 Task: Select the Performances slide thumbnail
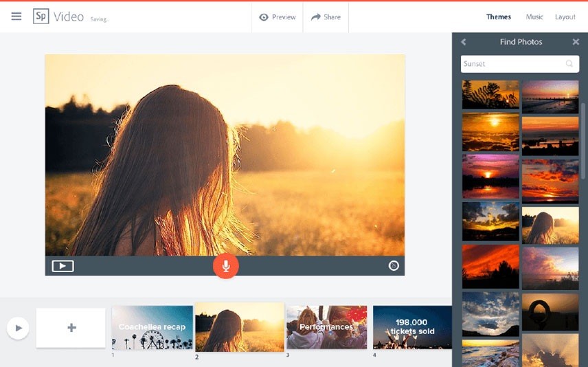326,327
